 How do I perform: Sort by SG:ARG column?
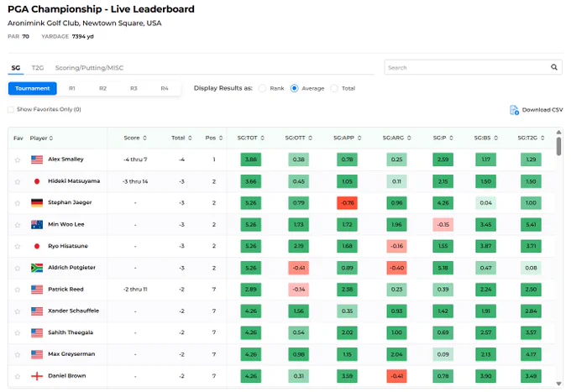[x=397, y=138]
